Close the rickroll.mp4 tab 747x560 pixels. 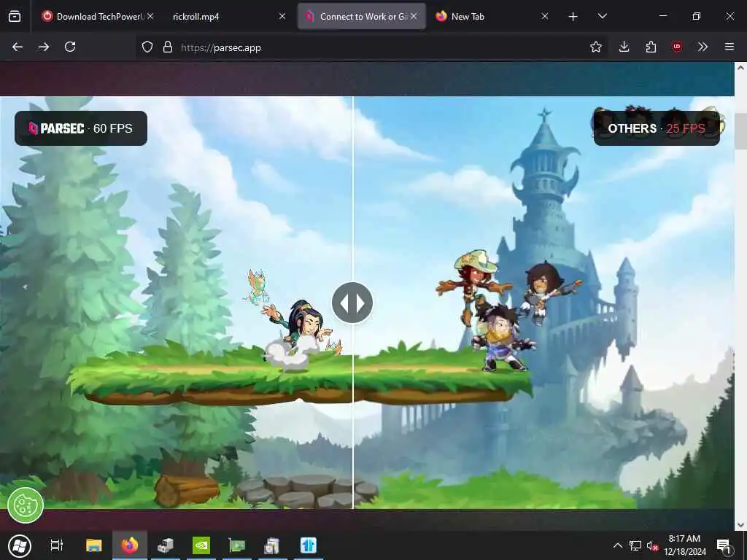282,16
